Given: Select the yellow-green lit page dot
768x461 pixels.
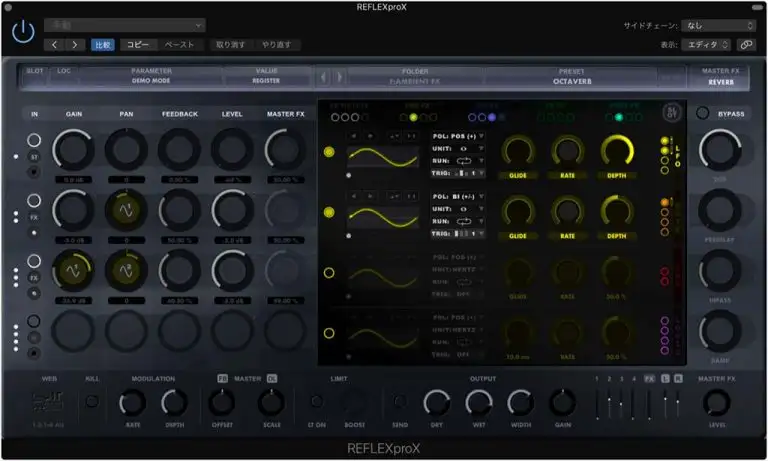Looking at the screenshot, I should (413, 117).
